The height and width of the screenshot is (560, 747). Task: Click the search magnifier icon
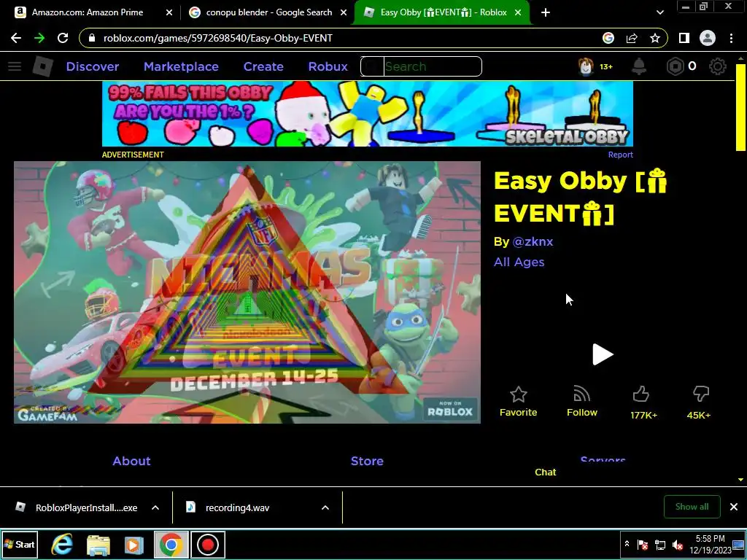click(x=372, y=66)
